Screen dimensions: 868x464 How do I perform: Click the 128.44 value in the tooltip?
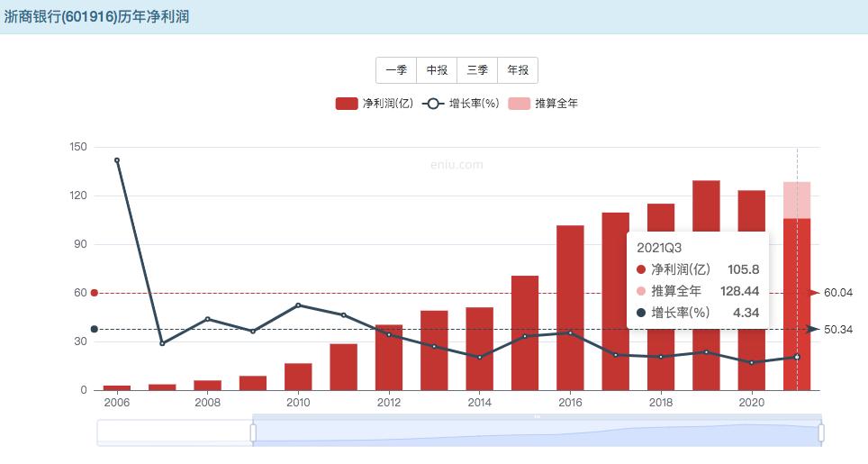(739, 291)
